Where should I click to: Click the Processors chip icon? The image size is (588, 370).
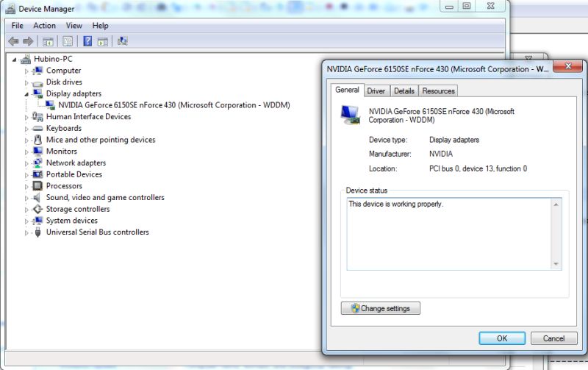37,186
